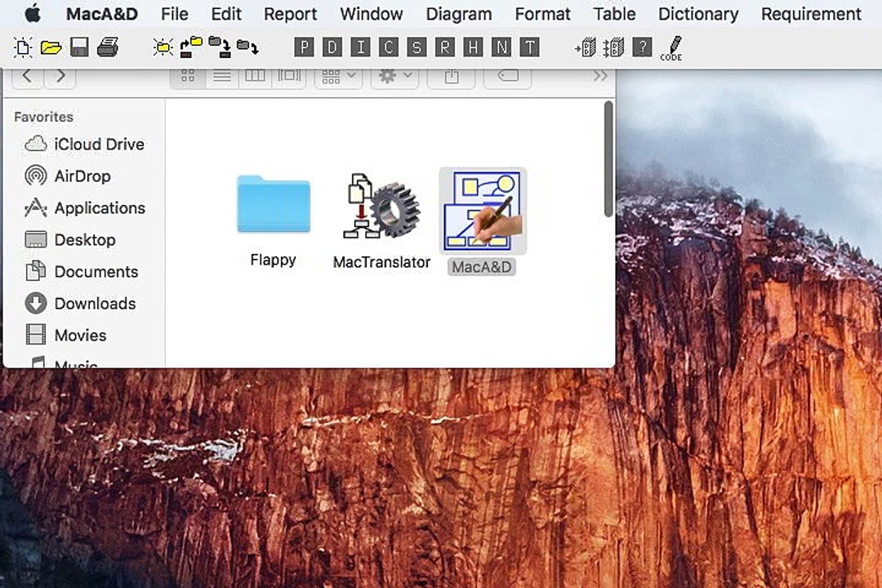Open the Table menu
882x588 pixels.
614,14
